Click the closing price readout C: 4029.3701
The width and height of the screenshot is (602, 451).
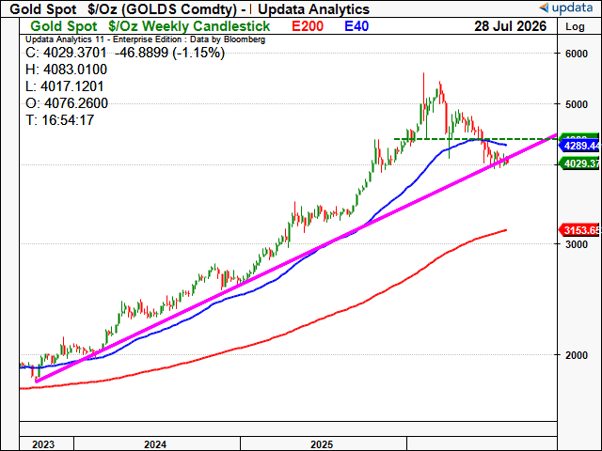[66, 53]
